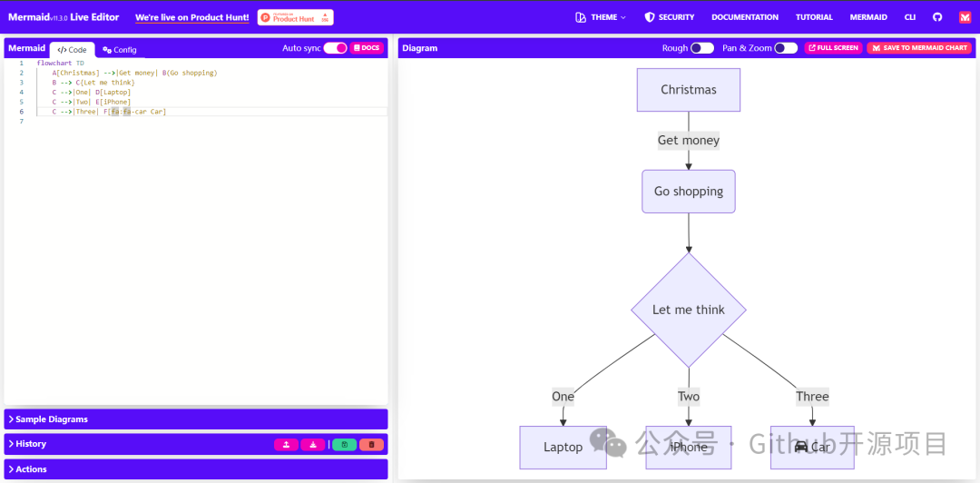This screenshot has height=483, width=980.
Task: Click empty line 7 in code editor
Action: coord(211,122)
